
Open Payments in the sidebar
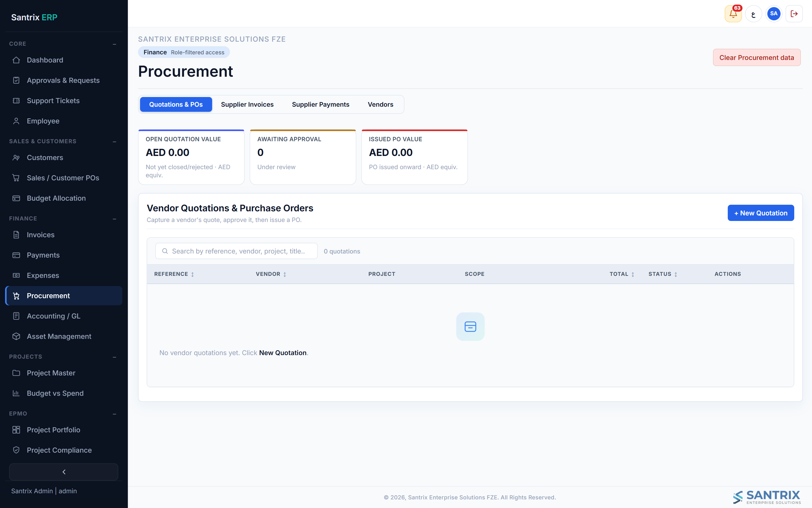(64, 255)
